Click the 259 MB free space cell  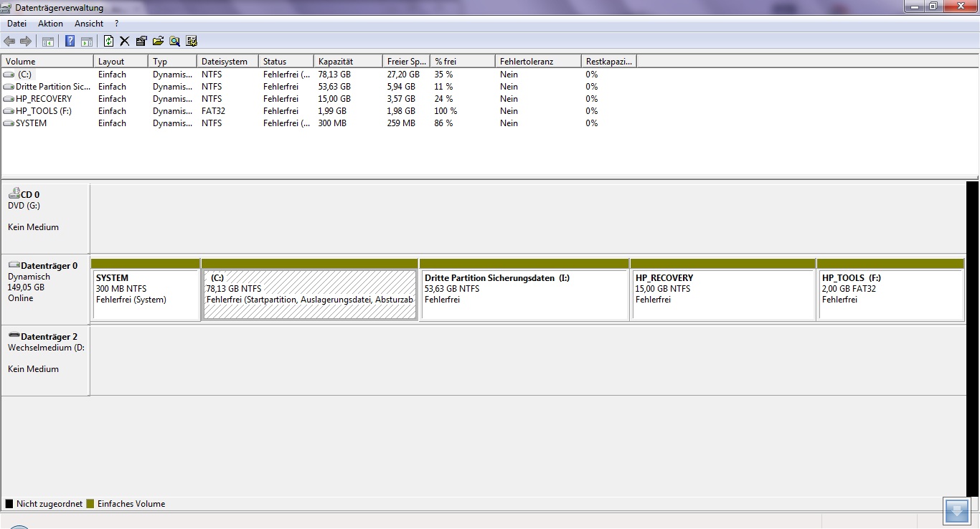(x=401, y=123)
